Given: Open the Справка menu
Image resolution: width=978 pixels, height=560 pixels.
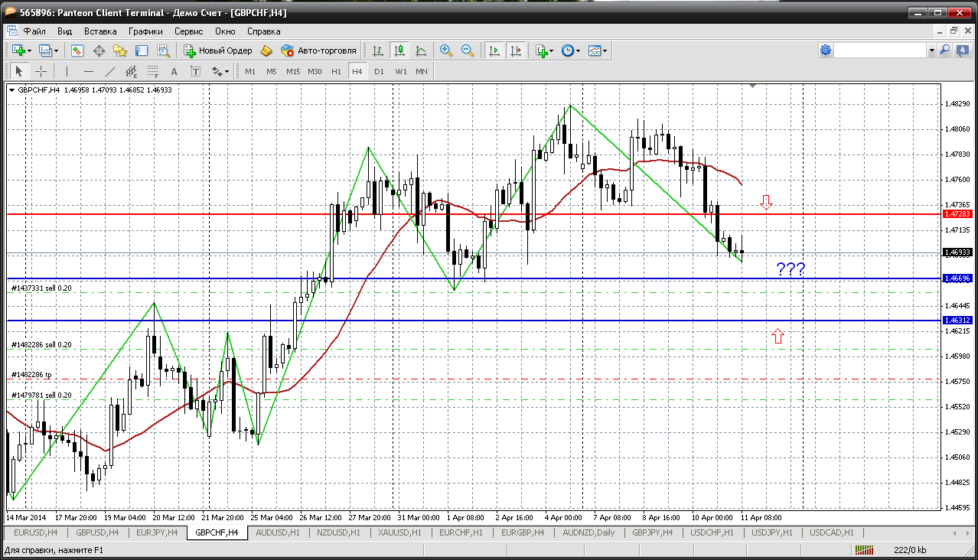Looking at the screenshot, I should point(263,31).
